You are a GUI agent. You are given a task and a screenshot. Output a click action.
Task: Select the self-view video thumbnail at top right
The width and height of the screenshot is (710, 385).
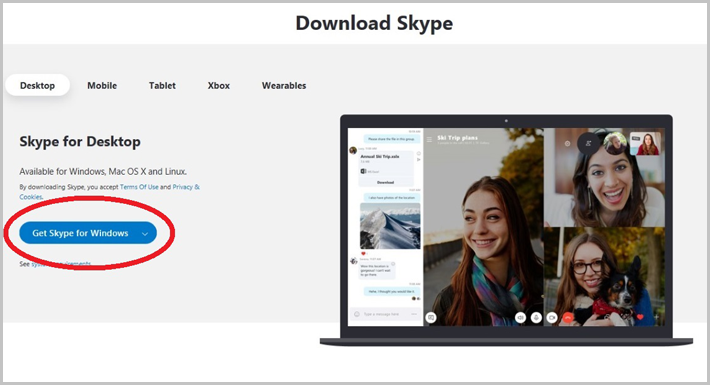pyautogui.click(x=645, y=144)
